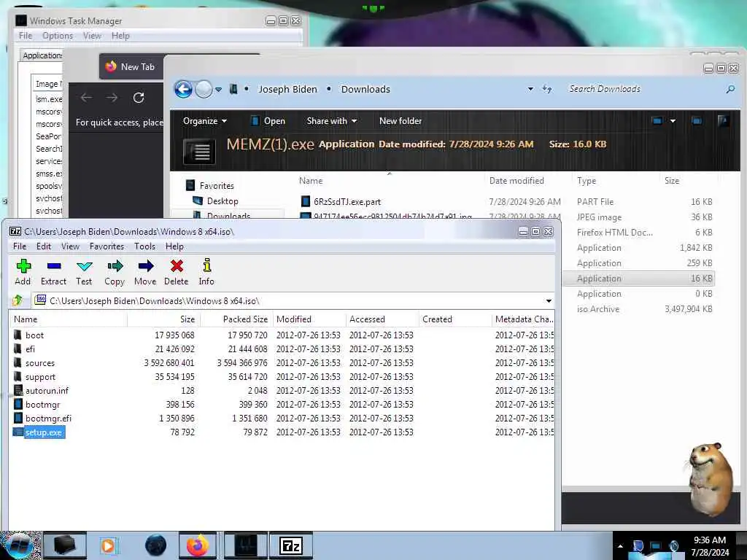747x560 pixels.
Task: Click the taskbar clock showing 9:36 AM
Action: (x=709, y=546)
